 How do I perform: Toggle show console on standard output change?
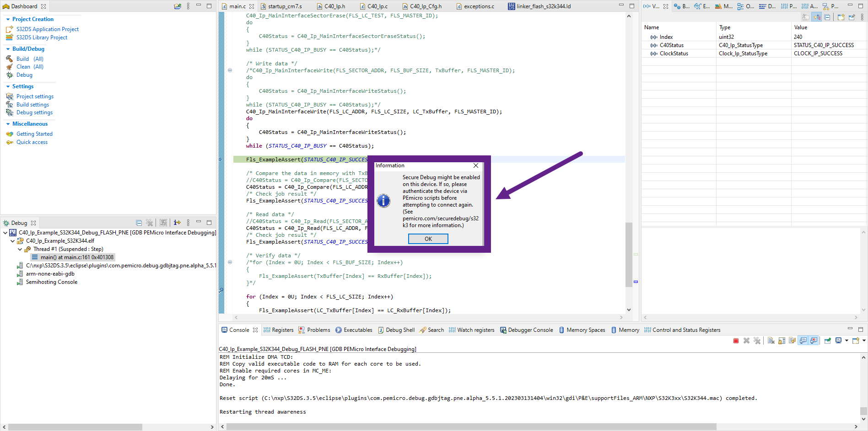(x=803, y=341)
